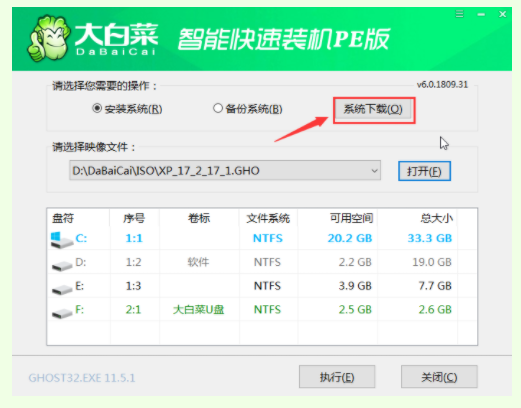Click the 系统下载(O) button
This screenshot has width=521, height=408.
373,109
